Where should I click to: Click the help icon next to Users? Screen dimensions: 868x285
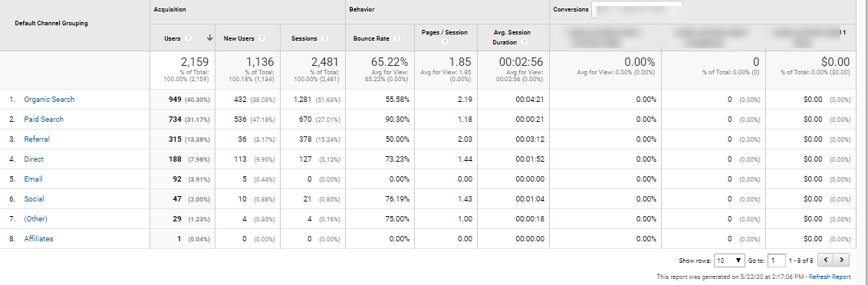coord(188,39)
